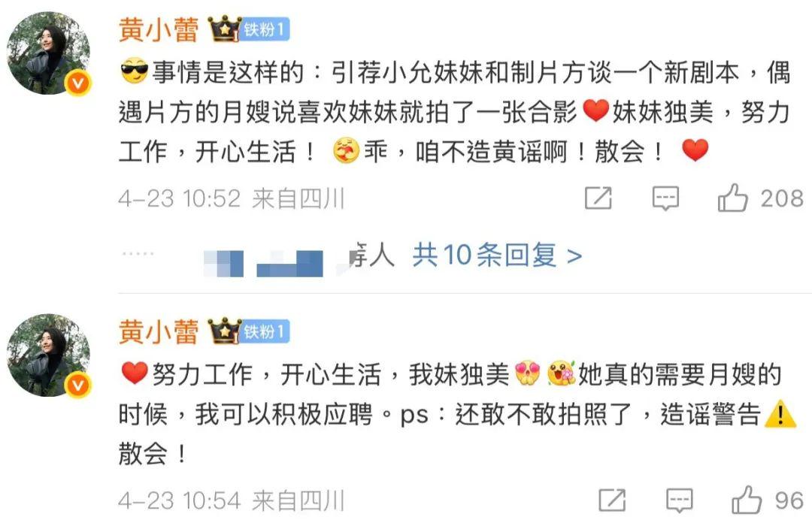The width and height of the screenshot is (812, 529).
Task: Open the second 黄小蕾 avatar photo
Action: 48,355
